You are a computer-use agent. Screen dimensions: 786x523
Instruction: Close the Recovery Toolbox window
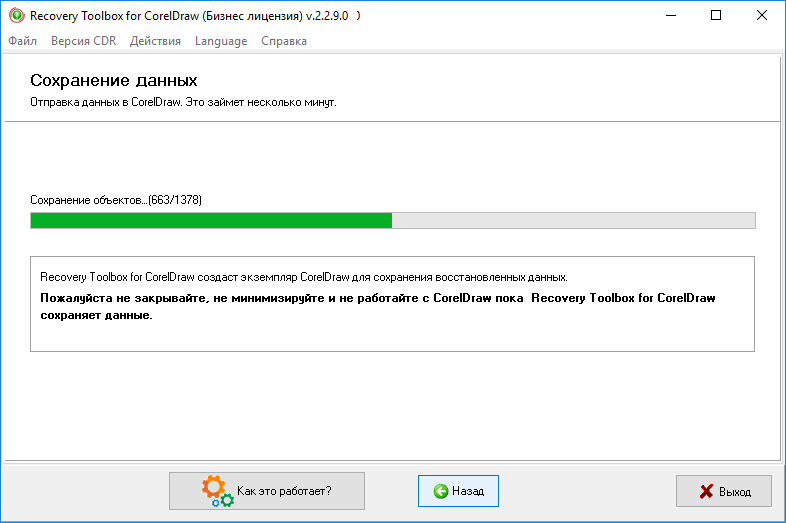tap(761, 16)
